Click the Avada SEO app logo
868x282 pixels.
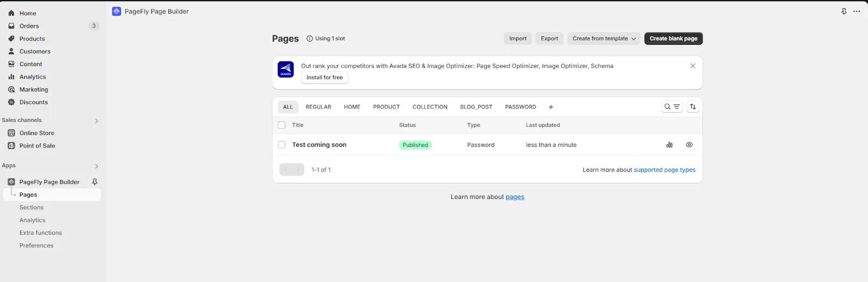286,69
